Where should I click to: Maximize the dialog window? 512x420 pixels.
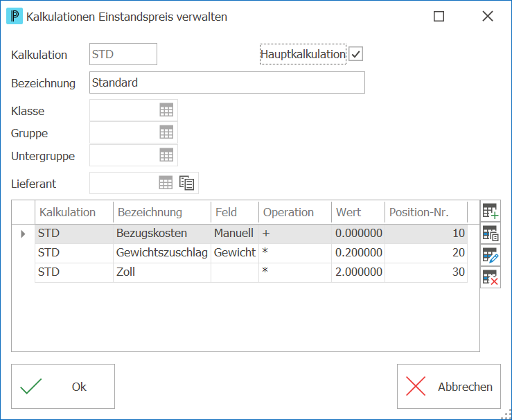pos(439,17)
